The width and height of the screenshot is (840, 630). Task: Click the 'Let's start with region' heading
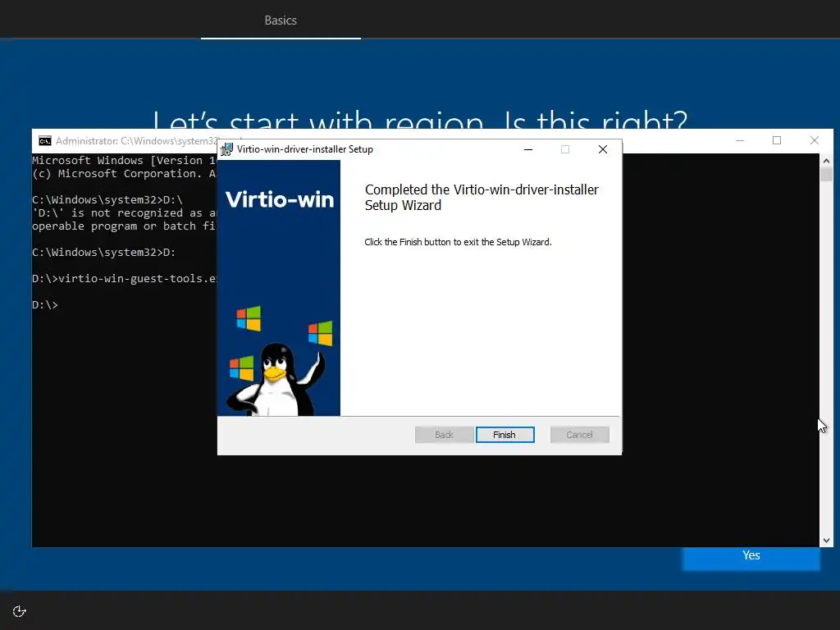pyautogui.click(x=420, y=119)
